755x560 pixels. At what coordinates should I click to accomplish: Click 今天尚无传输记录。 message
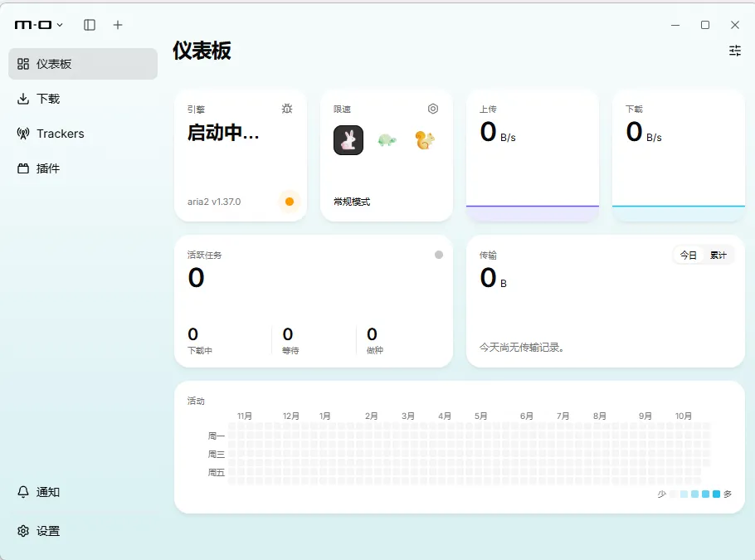522,347
